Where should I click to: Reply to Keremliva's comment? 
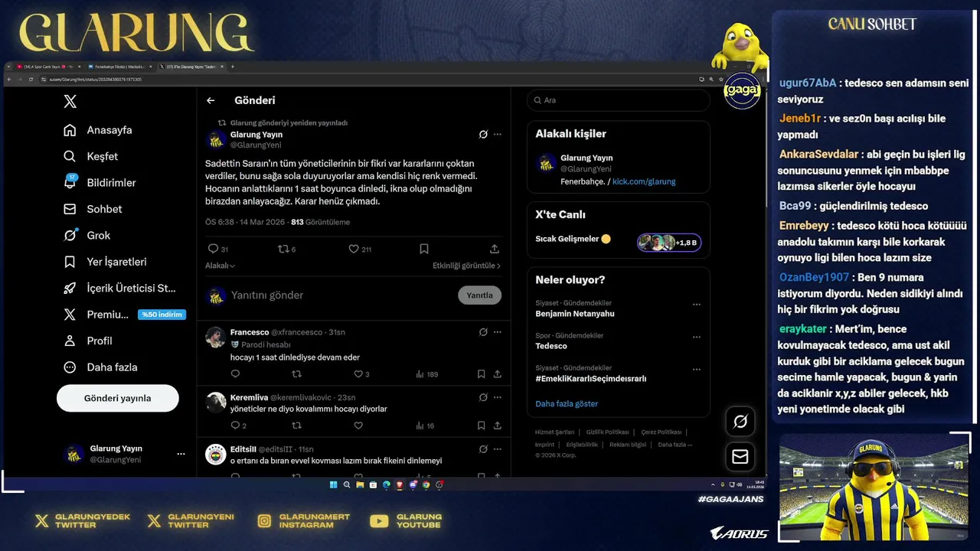coord(235,425)
